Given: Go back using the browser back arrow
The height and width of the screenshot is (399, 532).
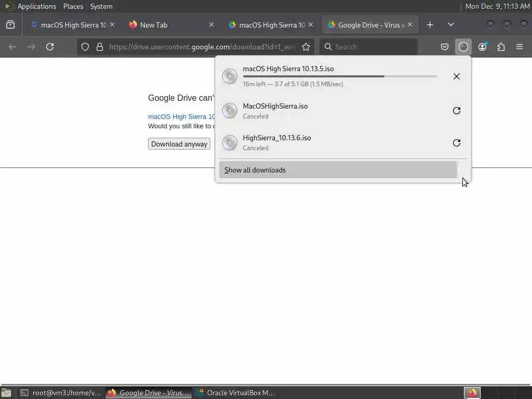Looking at the screenshot, I should click(12, 47).
